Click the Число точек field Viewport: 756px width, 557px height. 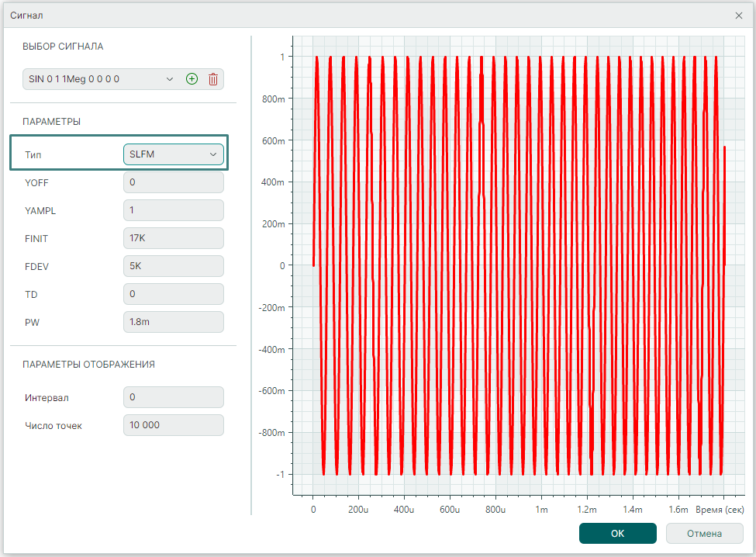[x=174, y=425]
